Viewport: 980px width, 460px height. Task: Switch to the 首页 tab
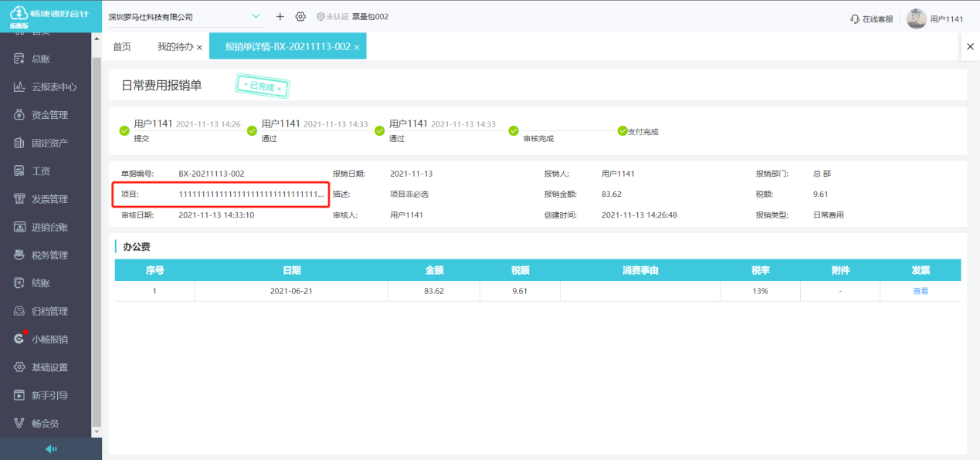(122, 47)
